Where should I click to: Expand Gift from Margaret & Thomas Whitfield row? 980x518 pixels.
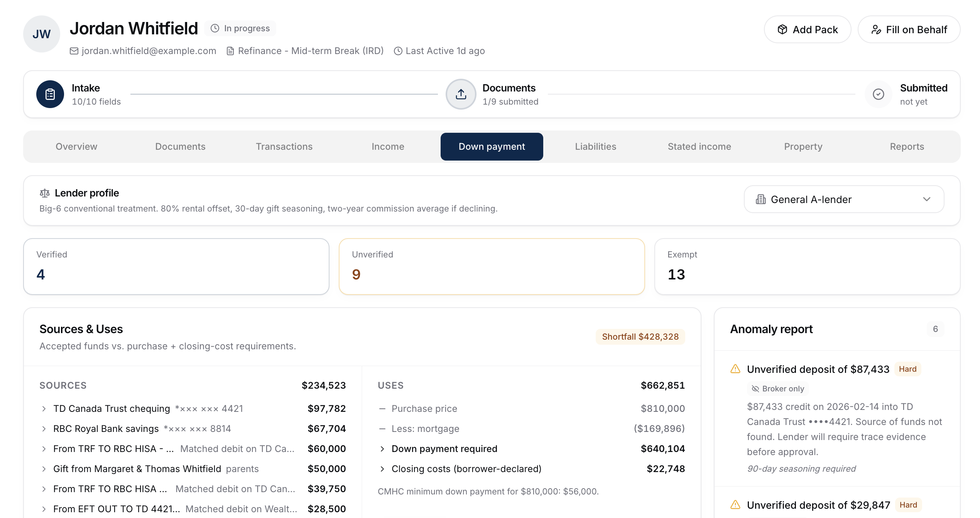[193, 469]
